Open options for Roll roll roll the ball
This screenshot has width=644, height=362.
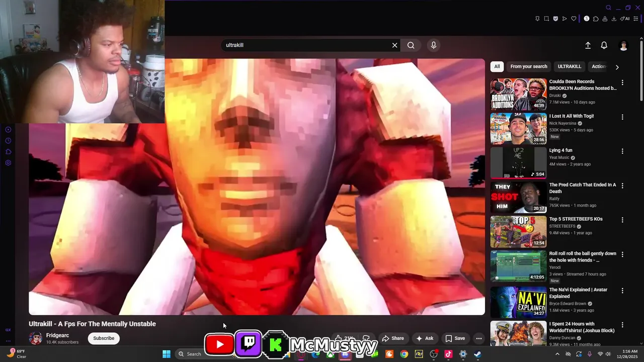point(622,254)
